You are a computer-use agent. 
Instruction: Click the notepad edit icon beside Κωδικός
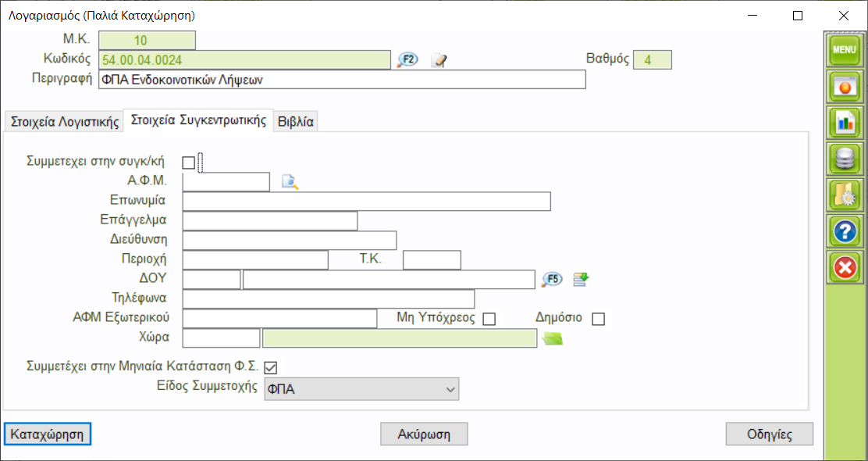(x=439, y=60)
